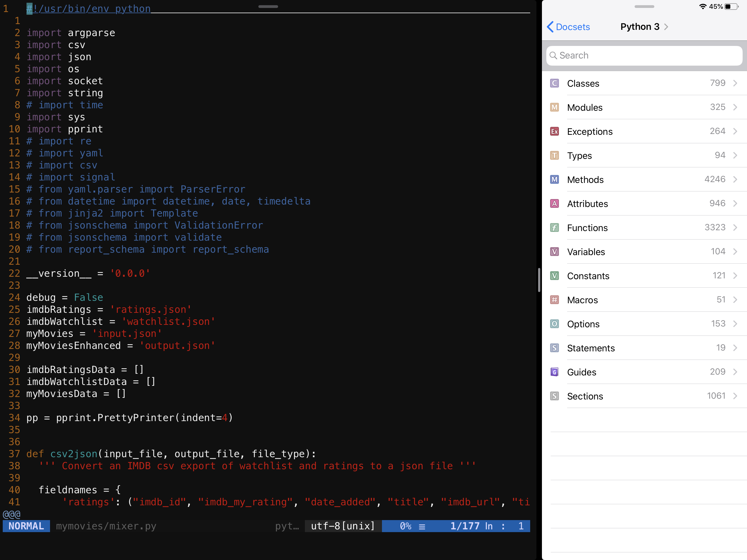The image size is (747, 560).
Task: Select the Classes category icon
Action: pyautogui.click(x=554, y=83)
